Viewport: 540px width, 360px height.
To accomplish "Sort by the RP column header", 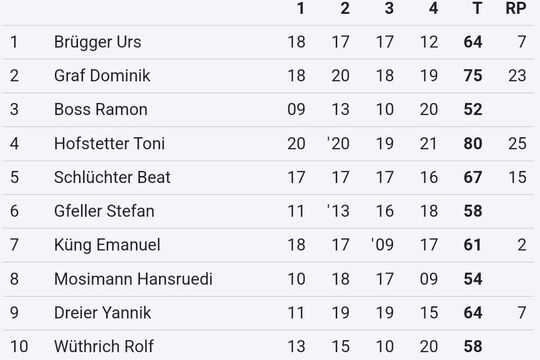I will (516, 8).
